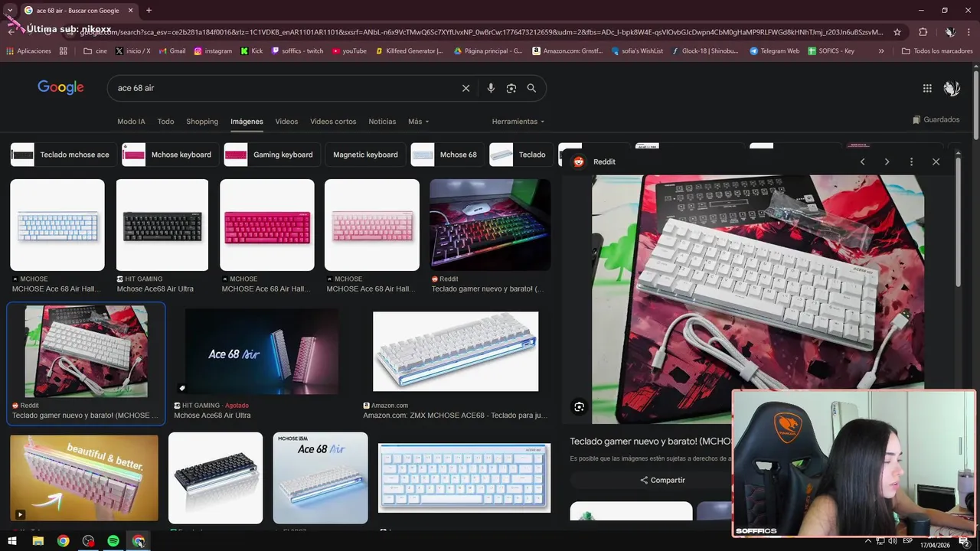
Task: Open the Guardados saved items
Action: point(936,119)
